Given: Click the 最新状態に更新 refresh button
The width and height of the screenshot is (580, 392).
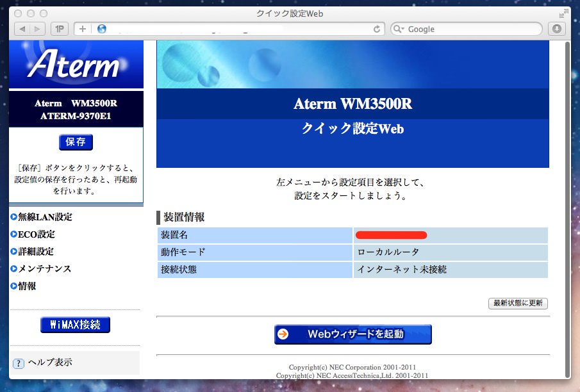Looking at the screenshot, I should coord(518,303).
